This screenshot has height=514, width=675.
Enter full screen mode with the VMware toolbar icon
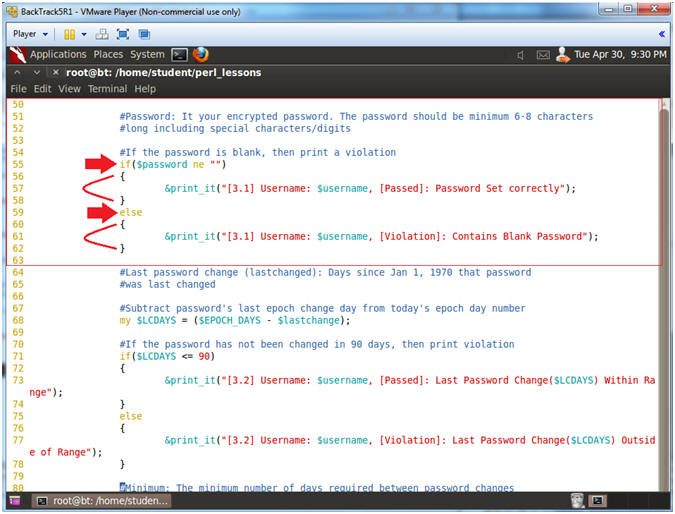(123, 34)
